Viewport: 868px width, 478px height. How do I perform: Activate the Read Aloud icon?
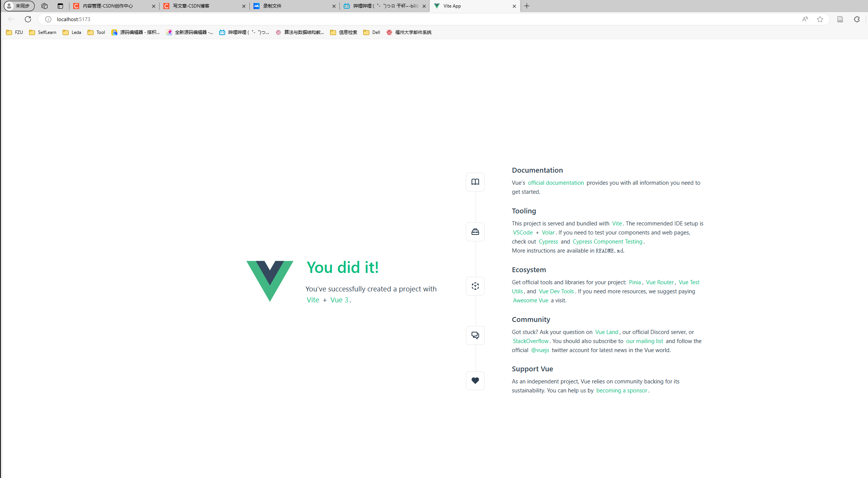pos(805,19)
